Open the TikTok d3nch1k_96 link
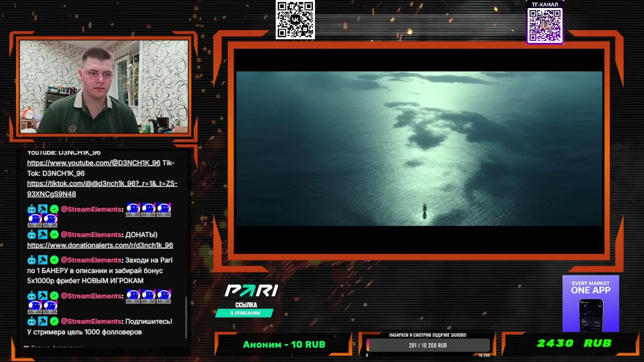The image size is (644, 362). [x=102, y=189]
